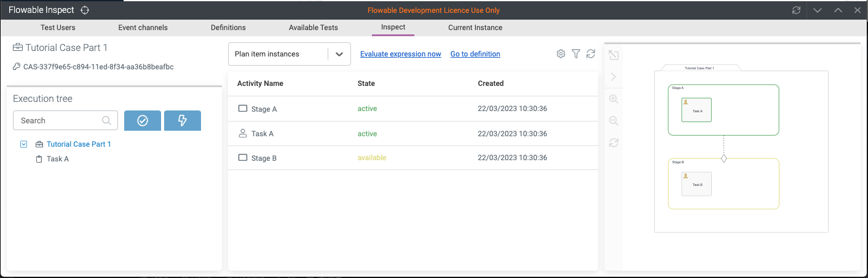Zoom out of the case diagram
868x278 pixels.
tap(614, 121)
